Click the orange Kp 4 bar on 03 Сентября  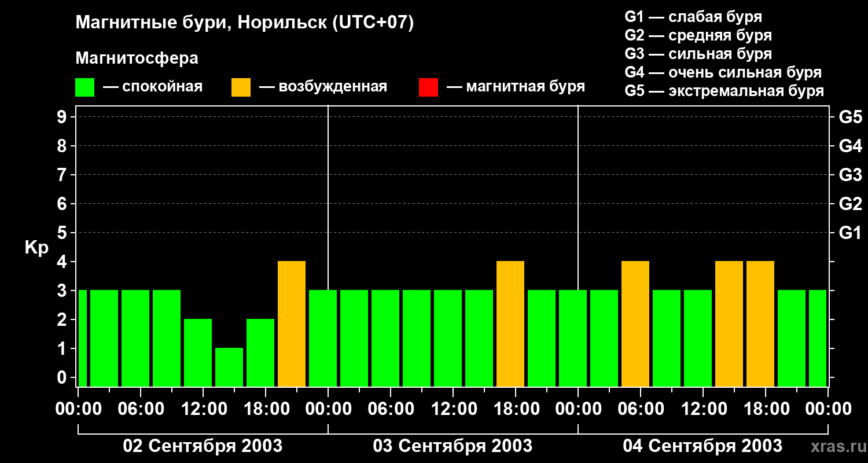(x=510, y=324)
